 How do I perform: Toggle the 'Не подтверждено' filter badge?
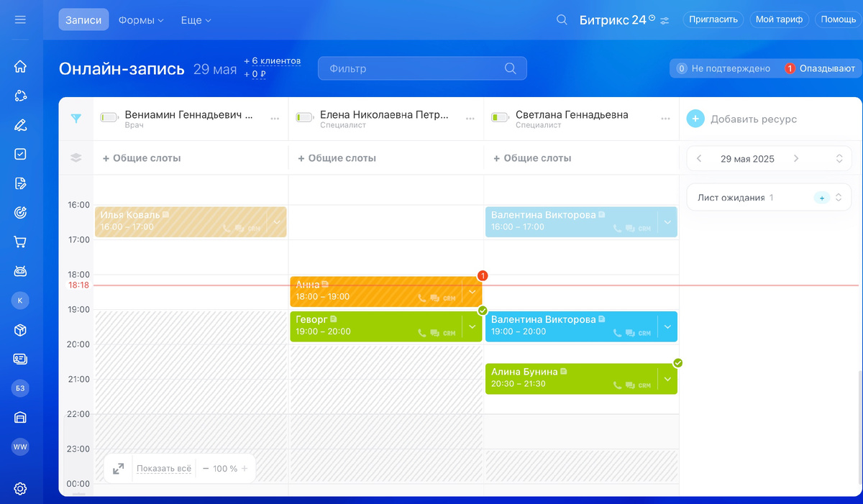point(724,68)
